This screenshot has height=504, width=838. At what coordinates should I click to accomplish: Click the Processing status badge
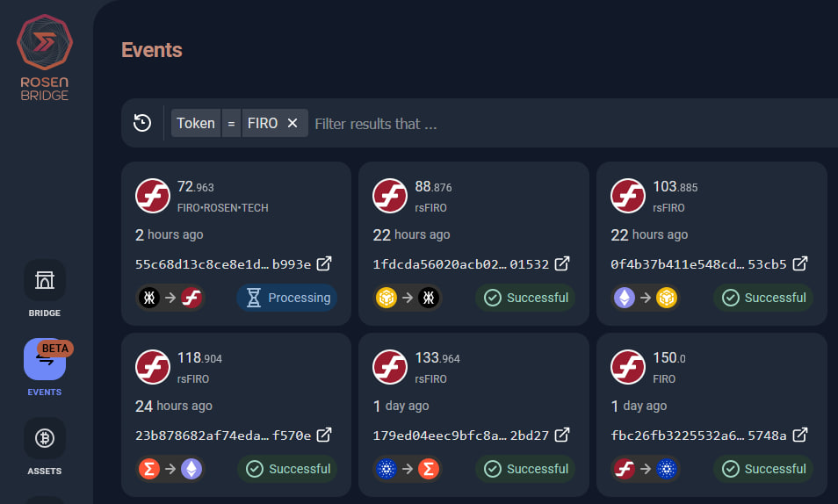tap(287, 298)
